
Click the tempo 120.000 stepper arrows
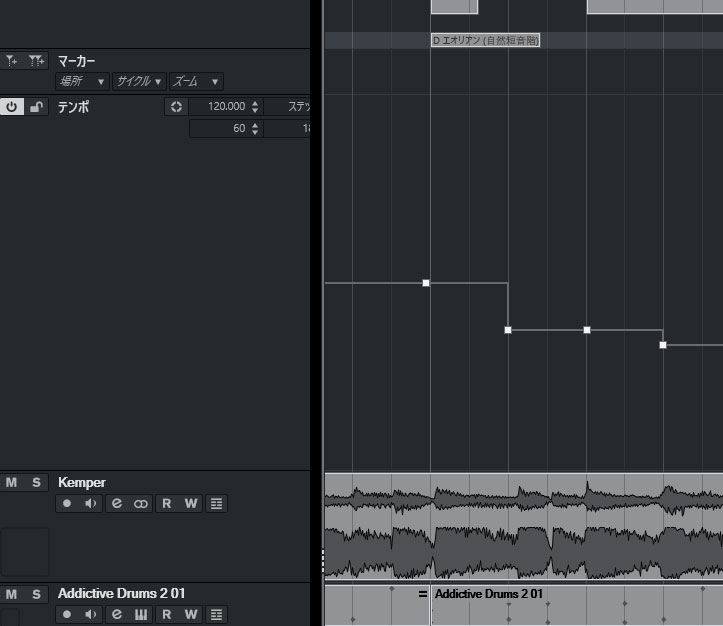255,107
